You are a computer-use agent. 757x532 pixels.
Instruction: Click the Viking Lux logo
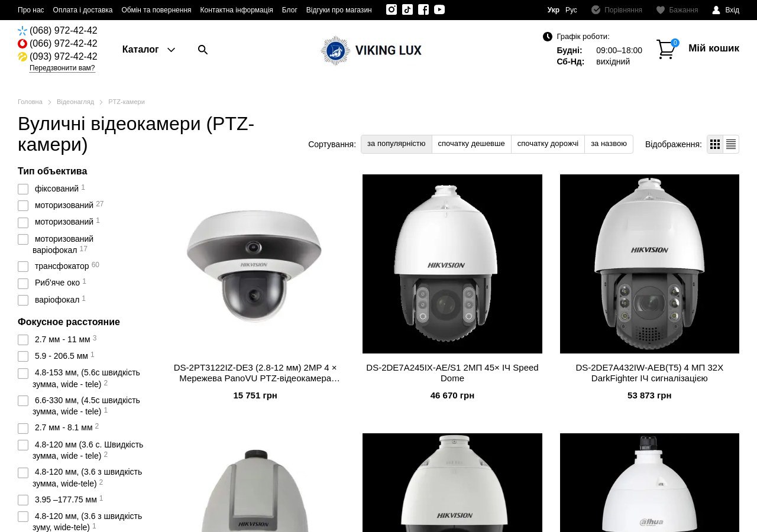(x=371, y=50)
